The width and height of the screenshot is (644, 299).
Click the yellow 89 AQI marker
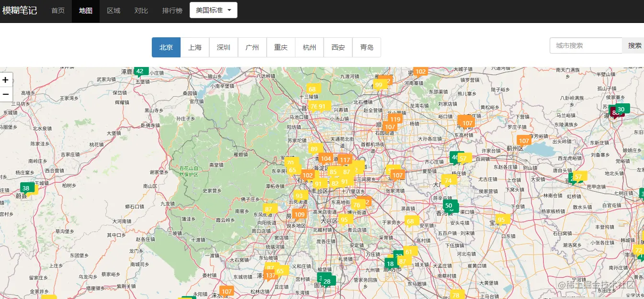coord(314,149)
